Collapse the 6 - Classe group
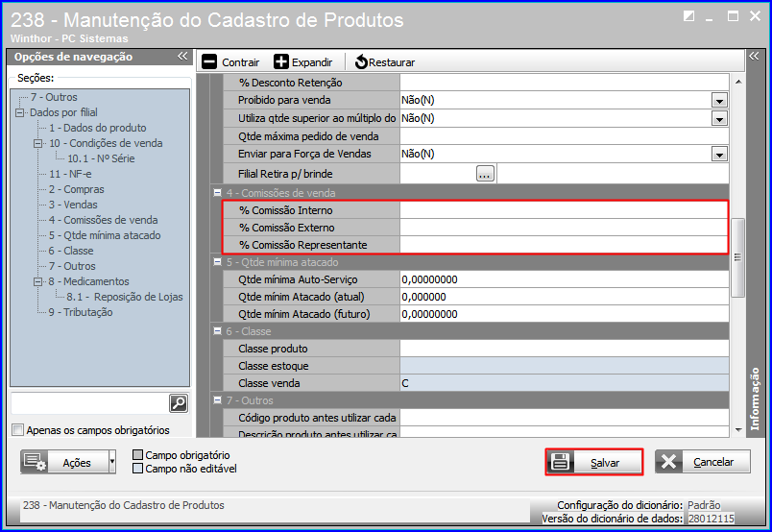Image resolution: width=772 pixels, height=532 pixels. (x=217, y=331)
